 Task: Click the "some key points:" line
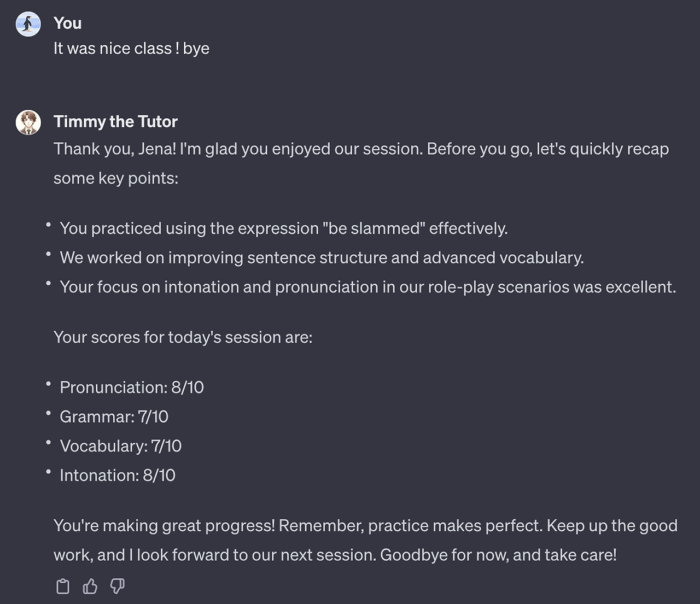(x=116, y=178)
